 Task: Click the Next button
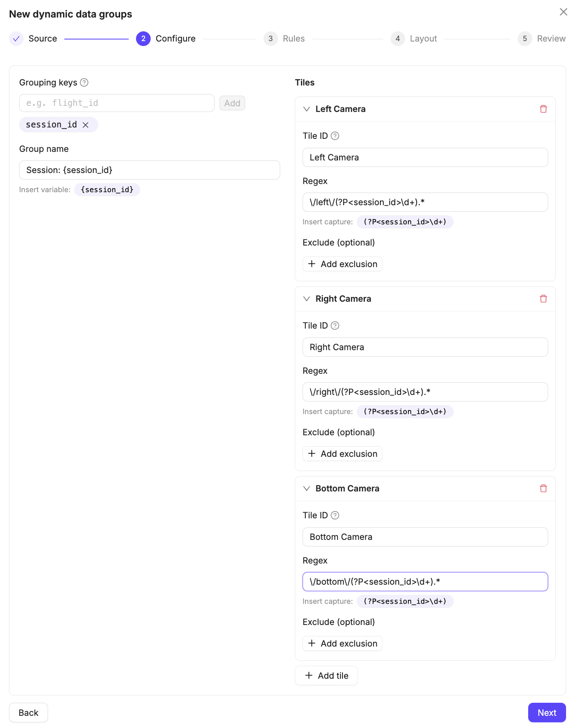(546, 713)
